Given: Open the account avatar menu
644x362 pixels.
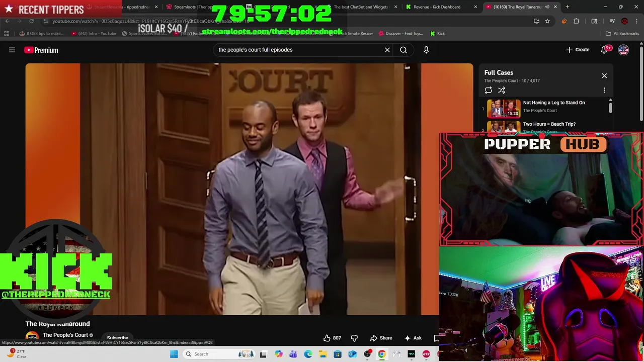Looking at the screenshot, I should (623, 50).
